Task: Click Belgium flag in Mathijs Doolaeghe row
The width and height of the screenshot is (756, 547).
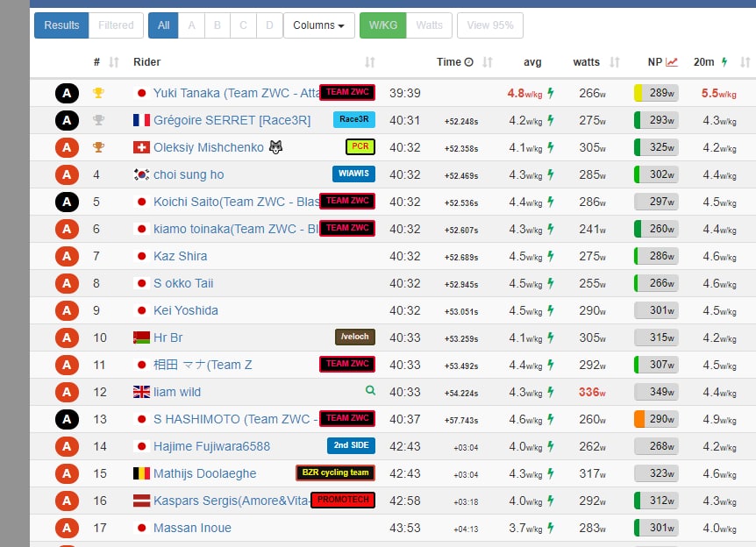Action: (x=141, y=473)
